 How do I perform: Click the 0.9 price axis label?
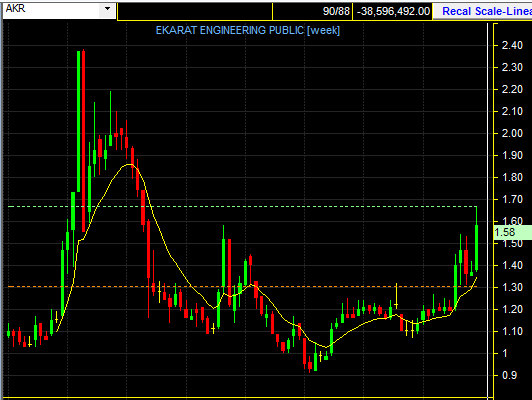509,375
